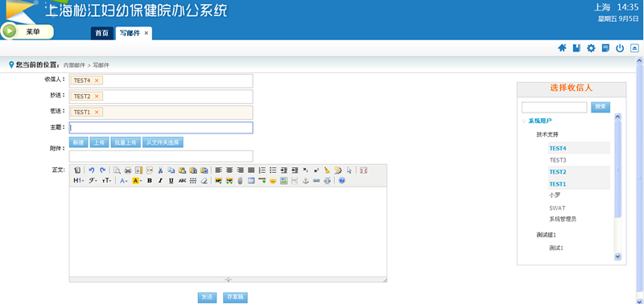This screenshot has width=644, height=304.
Task: Click the power logout icon
Action: coord(620,48)
